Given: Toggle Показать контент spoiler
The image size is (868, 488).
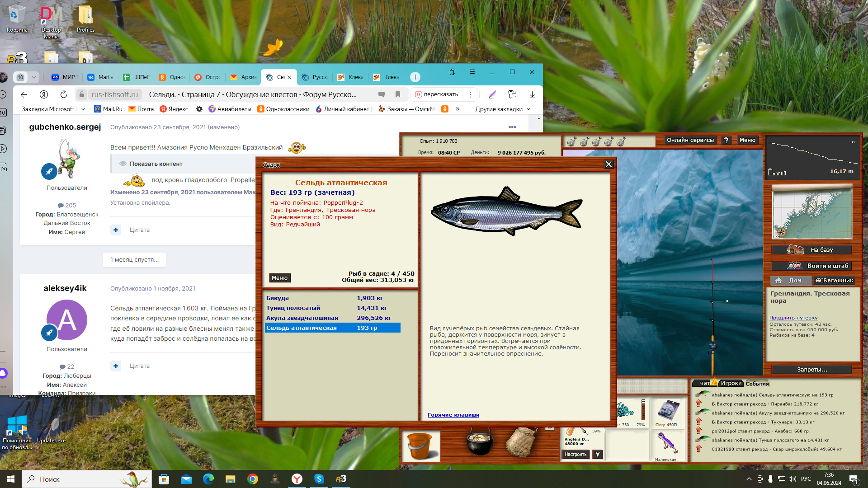Looking at the screenshot, I should [156, 164].
